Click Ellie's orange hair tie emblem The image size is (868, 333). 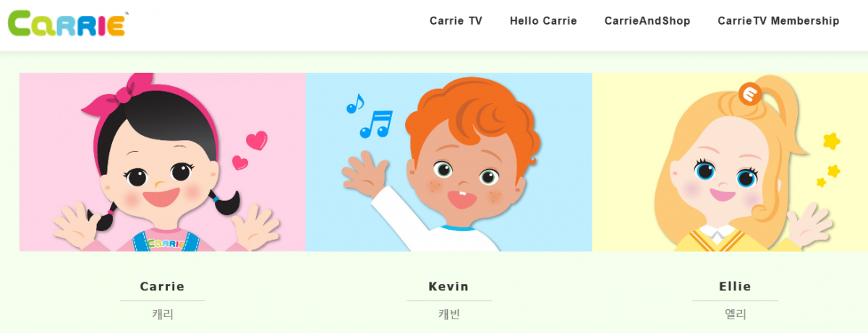[749, 94]
